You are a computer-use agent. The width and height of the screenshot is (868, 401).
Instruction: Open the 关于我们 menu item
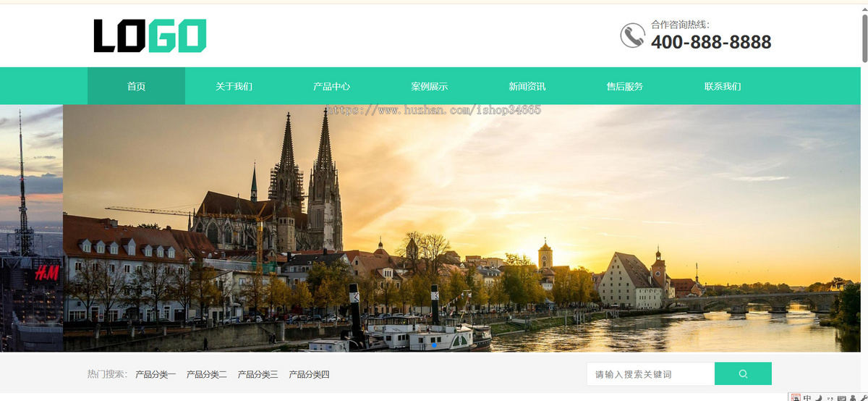tap(234, 86)
